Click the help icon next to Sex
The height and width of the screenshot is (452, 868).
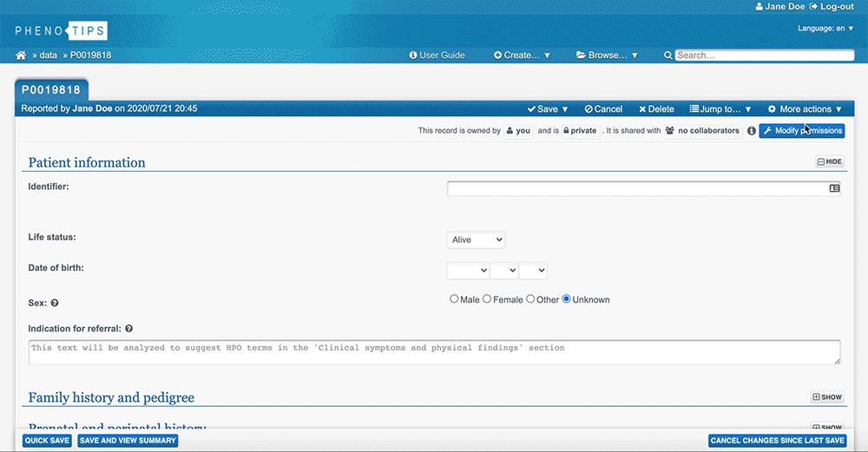point(55,303)
